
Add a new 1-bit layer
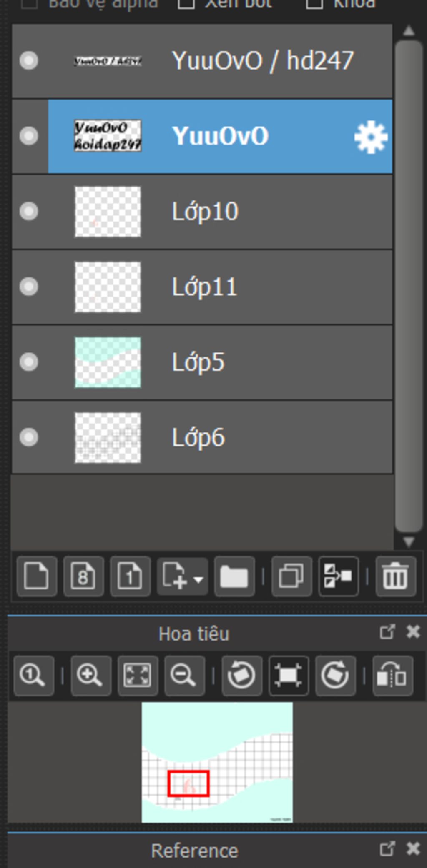point(130,576)
